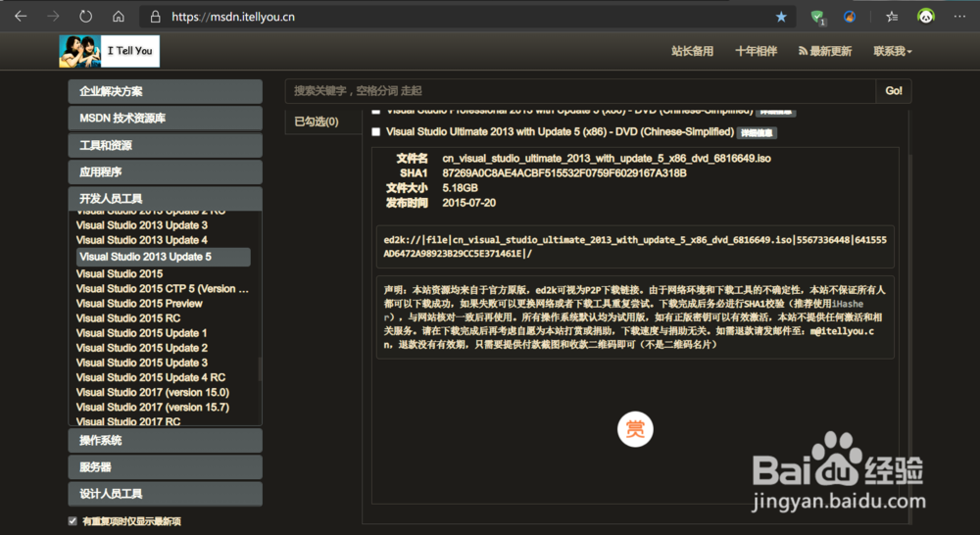This screenshot has width=980, height=535.
Task: Select Visual Studio 2015 RC
Action: (128, 318)
